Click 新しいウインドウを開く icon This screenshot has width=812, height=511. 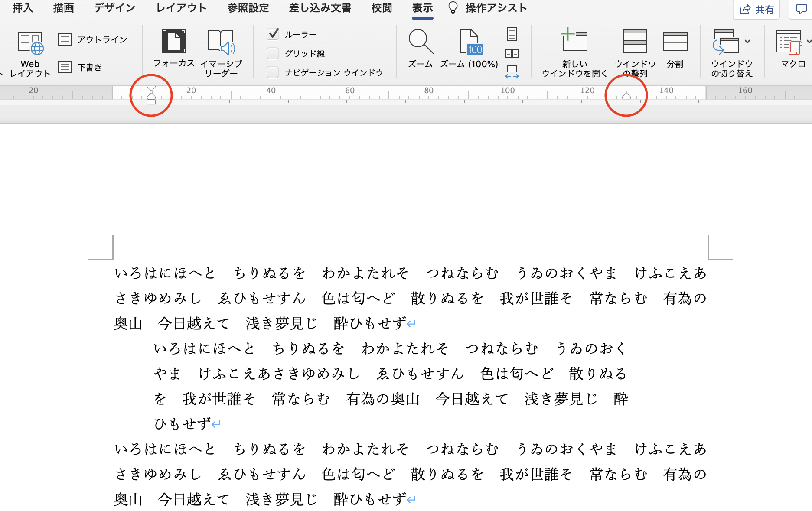(574, 51)
